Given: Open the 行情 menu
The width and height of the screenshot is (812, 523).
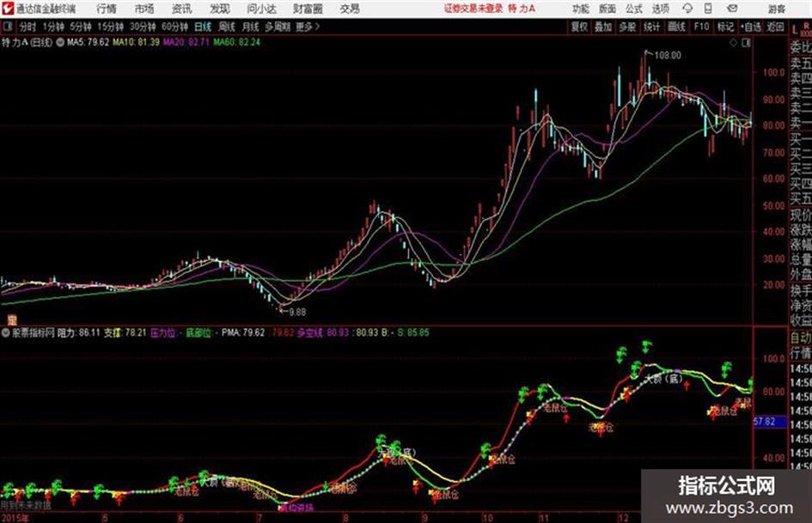Looking at the screenshot, I should coord(107,9).
